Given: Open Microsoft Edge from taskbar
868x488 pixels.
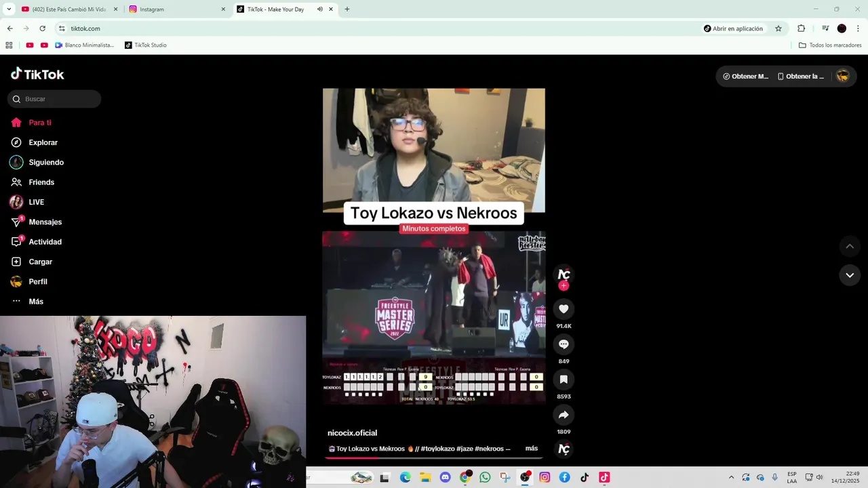Looking at the screenshot, I should (x=405, y=477).
